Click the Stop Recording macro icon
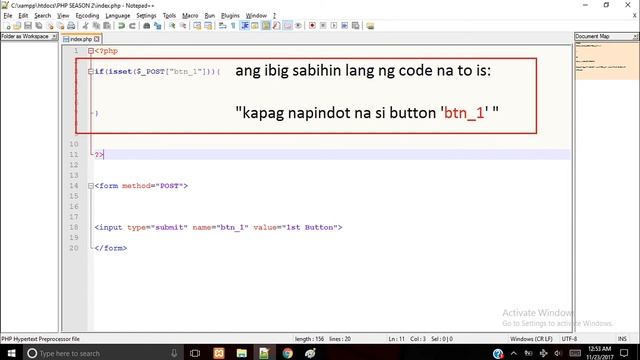This screenshot has width=640, height=360. [323, 26]
